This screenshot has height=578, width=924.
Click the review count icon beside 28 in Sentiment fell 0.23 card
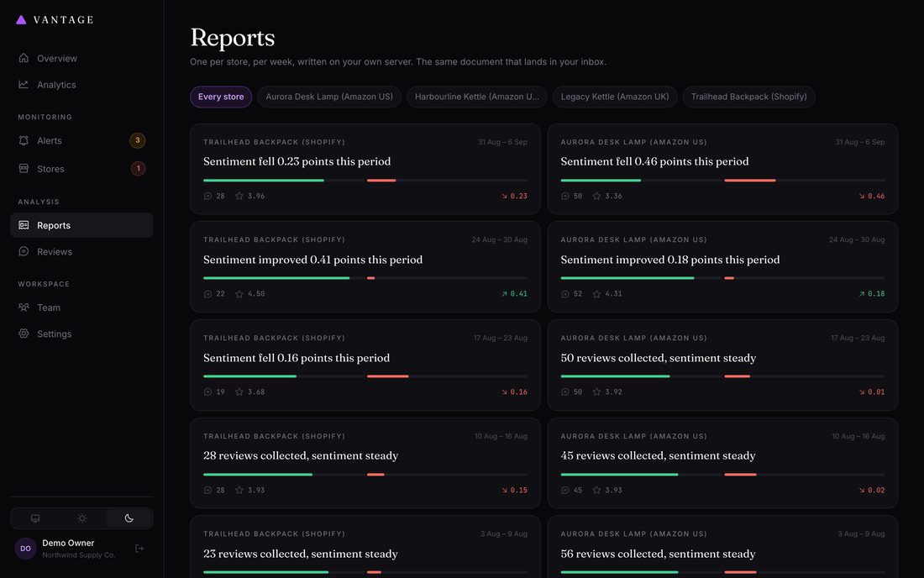point(207,197)
